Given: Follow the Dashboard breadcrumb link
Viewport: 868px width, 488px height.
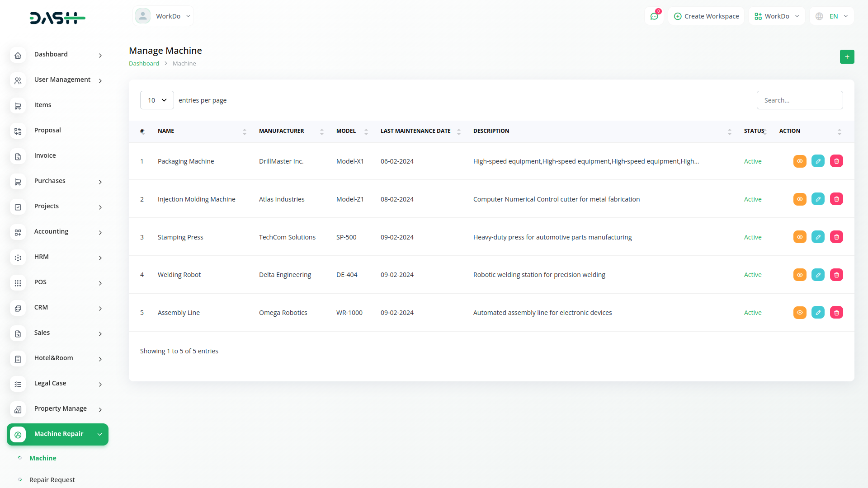Looking at the screenshot, I should (144, 64).
